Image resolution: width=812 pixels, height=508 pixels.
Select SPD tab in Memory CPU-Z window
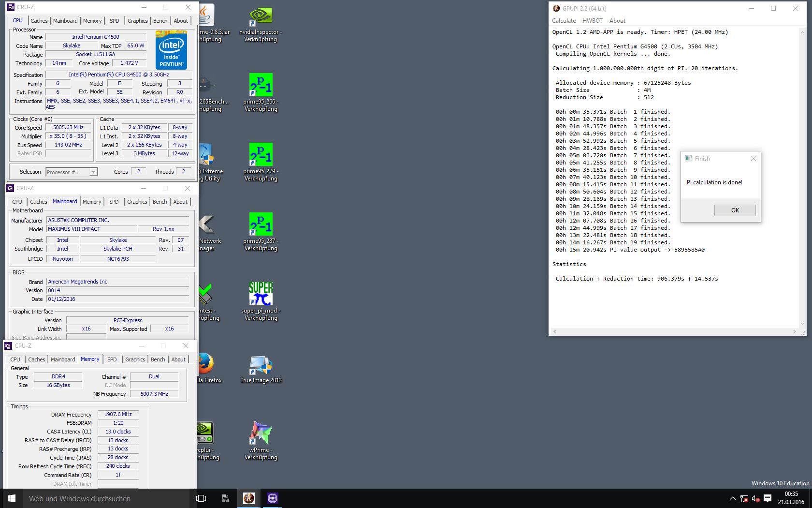coord(112,359)
